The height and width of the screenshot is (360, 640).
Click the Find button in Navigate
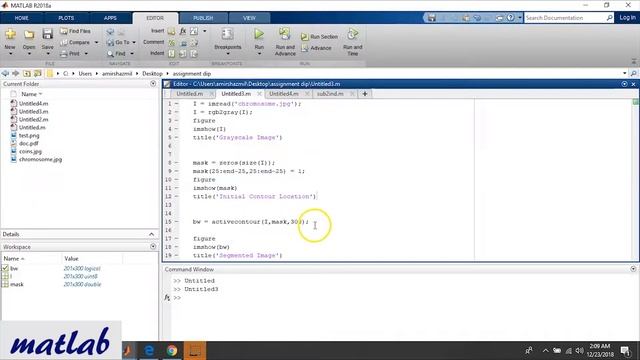[x=116, y=53]
